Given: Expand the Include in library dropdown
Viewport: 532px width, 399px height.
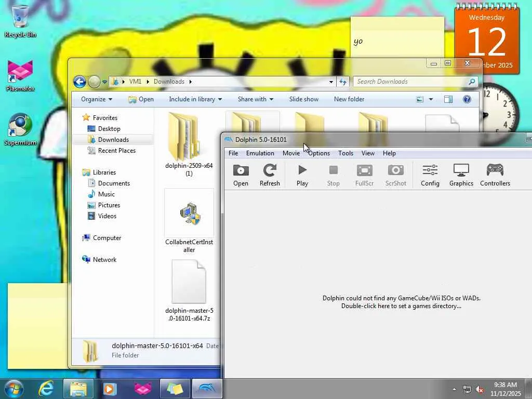Looking at the screenshot, I should point(195,99).
